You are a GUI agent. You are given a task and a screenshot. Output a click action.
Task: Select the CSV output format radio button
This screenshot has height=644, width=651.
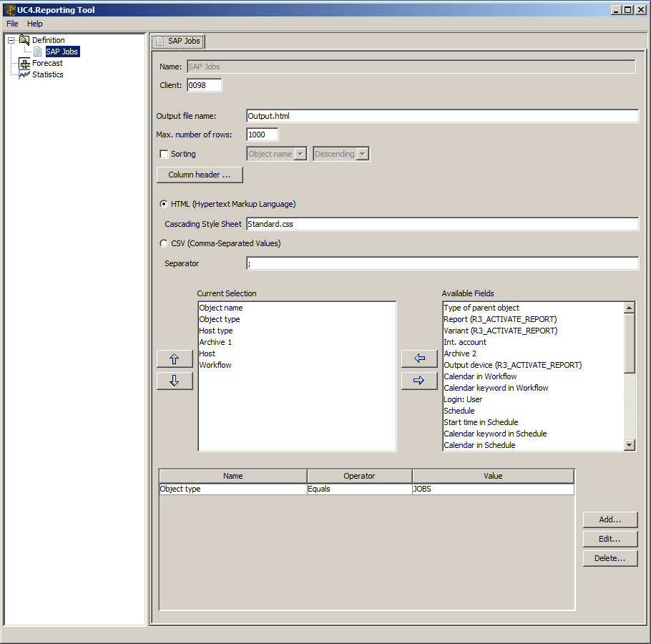(x=164, y=243)
